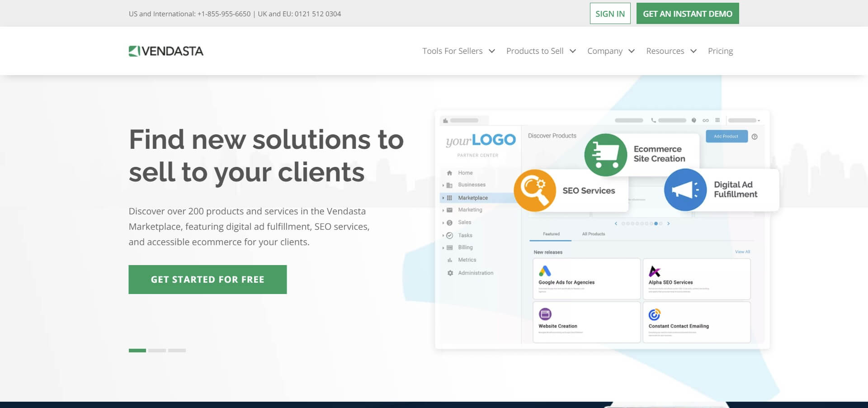This screenshot has height=408, width=868.
Task: Select the second hero slide indicator
Action: pyautogui.click(x=157, y=351)
